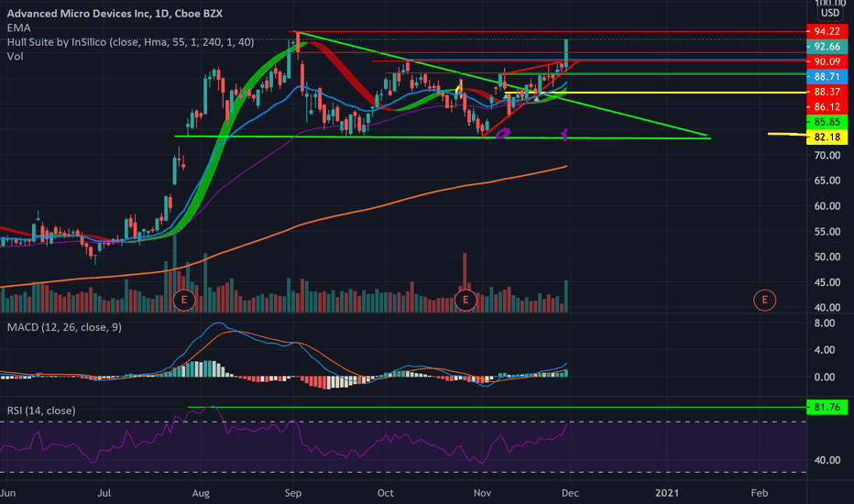Click the earnings E marker near August
Screen dimensions: 854x504
point(184,300)
